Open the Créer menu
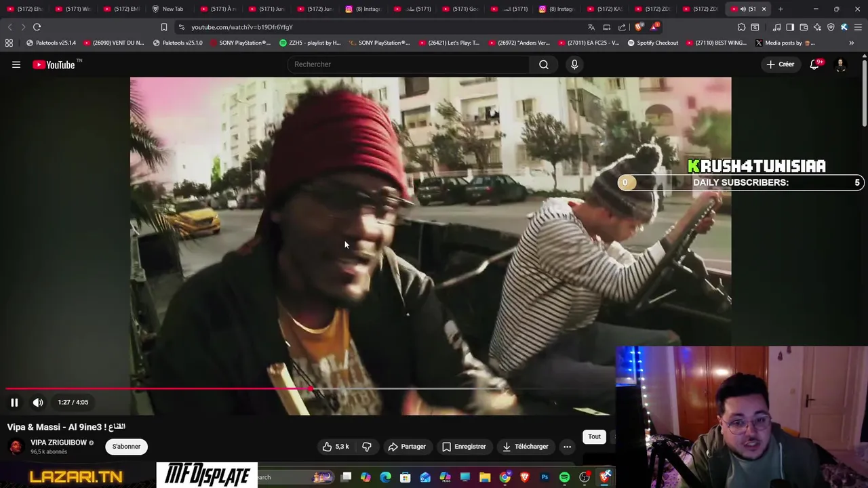This screenshot has width=868, height=488. tap(781, 64)
